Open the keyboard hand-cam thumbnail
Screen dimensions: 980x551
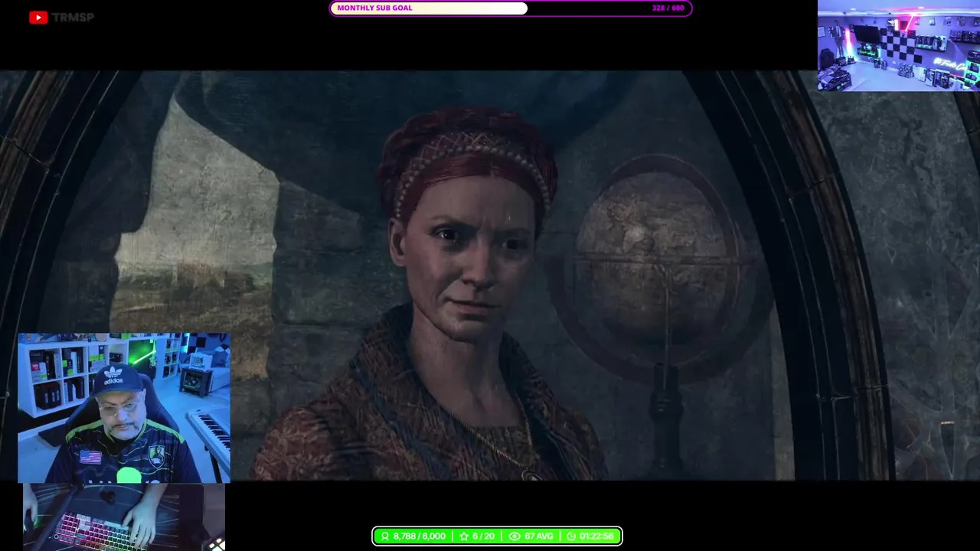pyautogui.click(x=124, y=517)
